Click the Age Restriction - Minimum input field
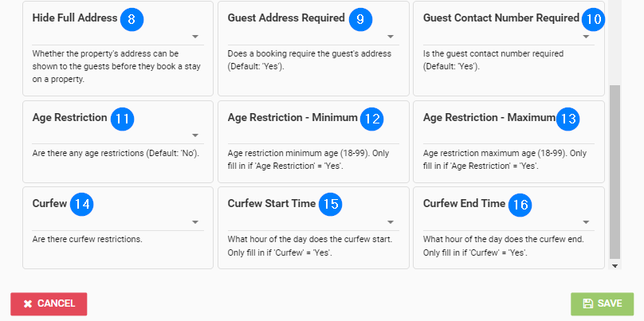 [x=313, y=137]
